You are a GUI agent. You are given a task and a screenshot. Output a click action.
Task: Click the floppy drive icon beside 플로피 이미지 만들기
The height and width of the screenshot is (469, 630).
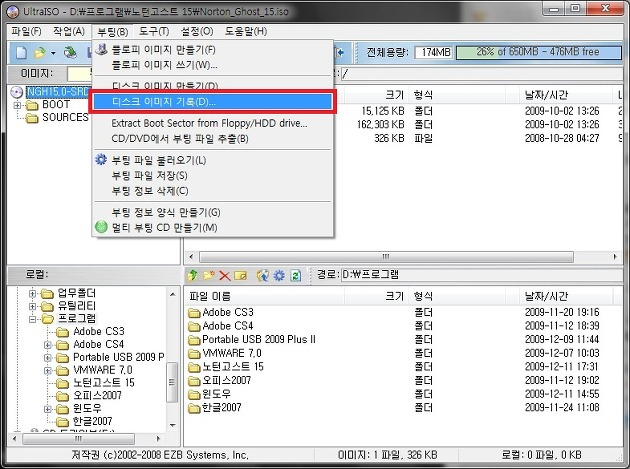coord(102,49)
